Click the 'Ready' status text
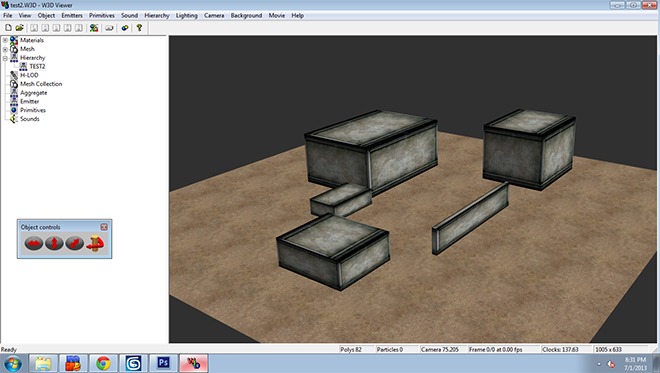Viewport: 660px width, 373px height. click(8, 349)
